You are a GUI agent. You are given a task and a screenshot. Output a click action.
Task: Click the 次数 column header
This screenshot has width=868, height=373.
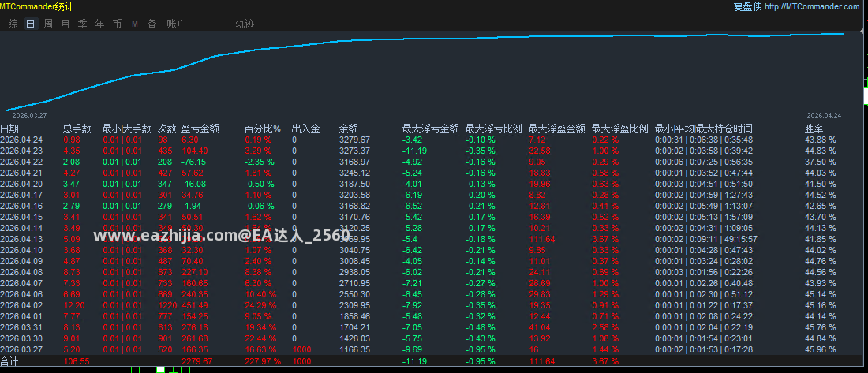pyautogui.click(x=166, y=129)
